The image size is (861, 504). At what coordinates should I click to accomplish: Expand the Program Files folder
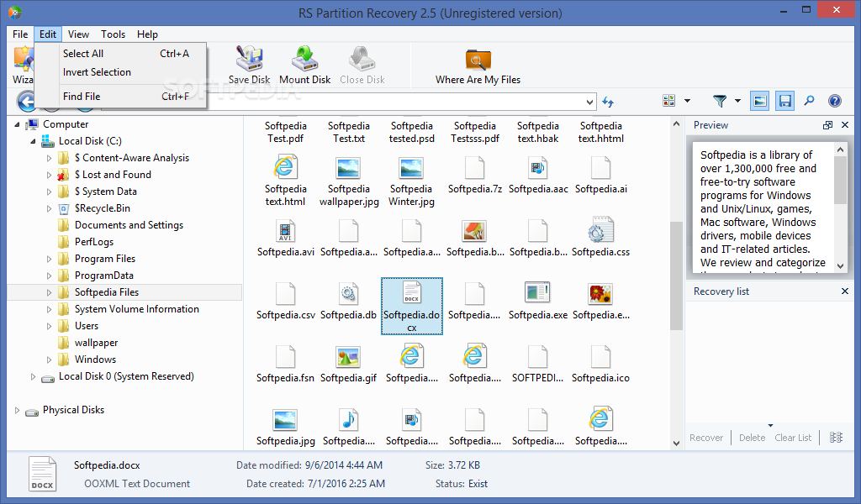point(49,260)
